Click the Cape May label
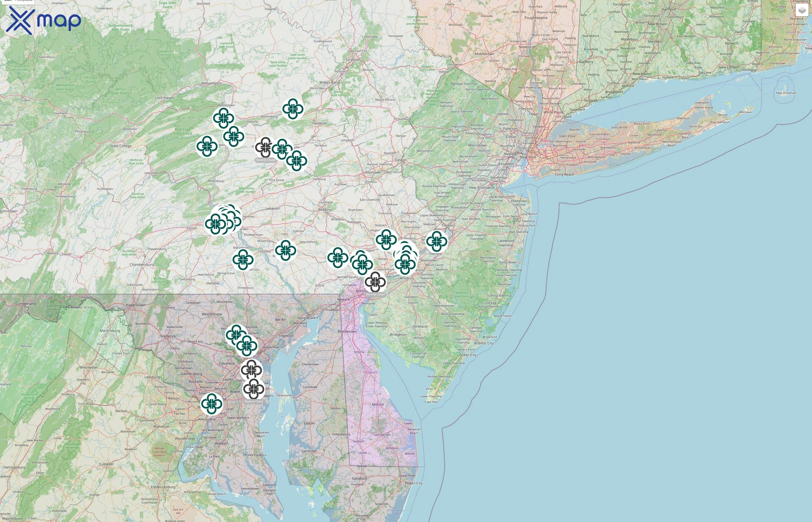Viewport: 812px width, 522px height. pyautogui.click(x=431, y=402)
